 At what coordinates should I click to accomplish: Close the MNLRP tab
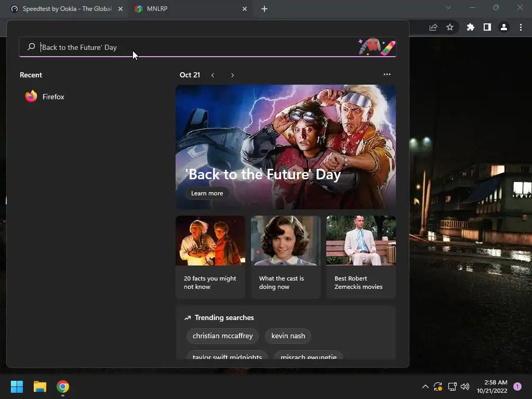tap(245, 9)
